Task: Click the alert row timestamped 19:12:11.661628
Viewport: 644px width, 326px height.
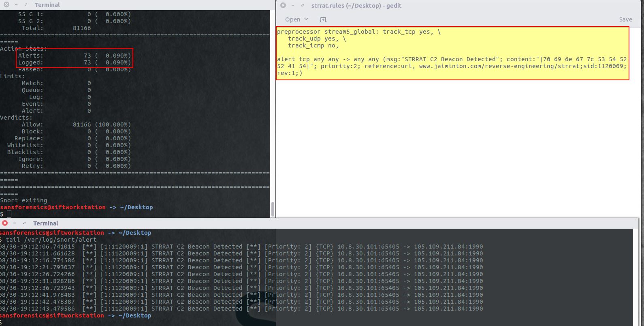Action: click(x=241, y=253)
